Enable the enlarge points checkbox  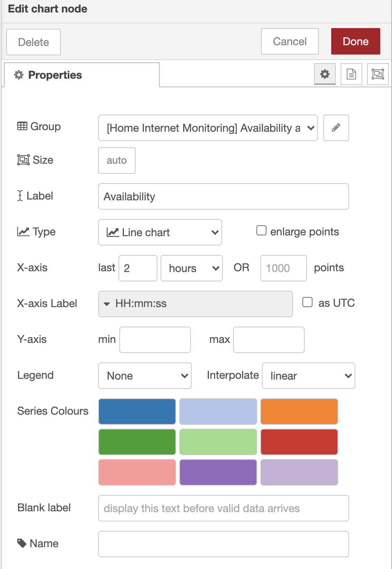coord(261,231)
